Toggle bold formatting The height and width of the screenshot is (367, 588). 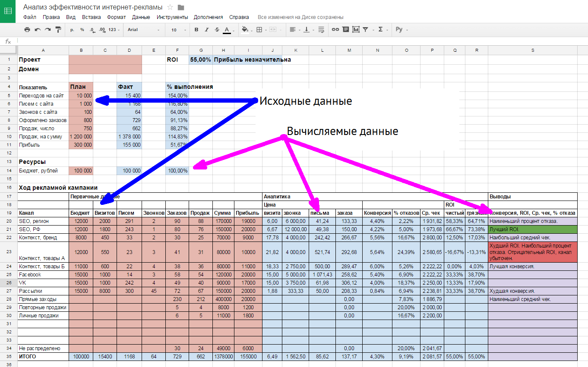tap(196, 30)
